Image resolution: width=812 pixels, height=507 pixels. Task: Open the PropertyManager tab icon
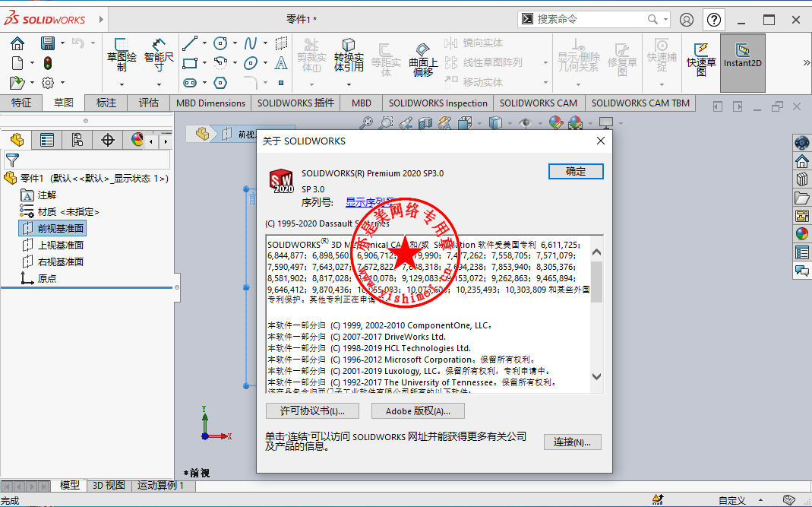[47, 140]
